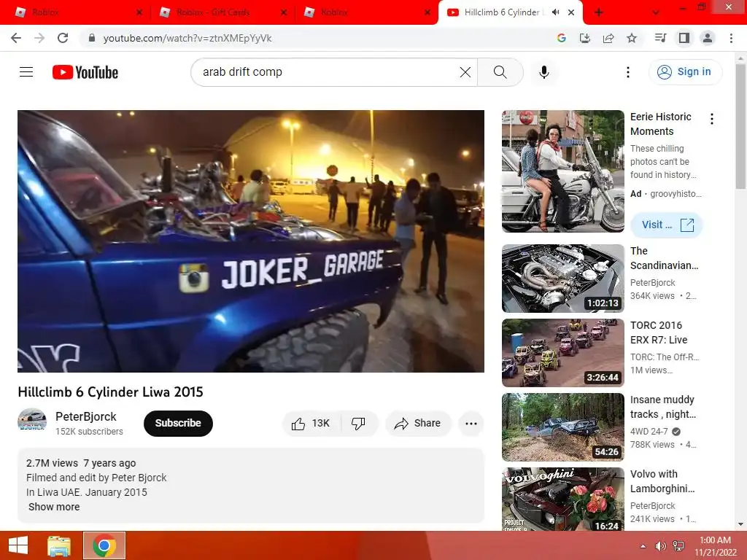This screenshot has height=560, width=747.
Task: View site info via padlock icon
Action: click(92, 38)
